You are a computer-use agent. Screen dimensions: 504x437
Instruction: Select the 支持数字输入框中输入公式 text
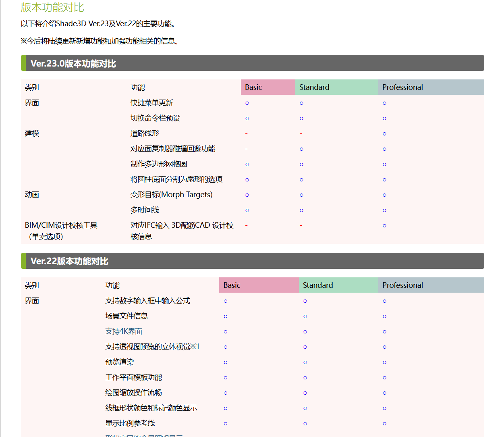tap(147, 301)
